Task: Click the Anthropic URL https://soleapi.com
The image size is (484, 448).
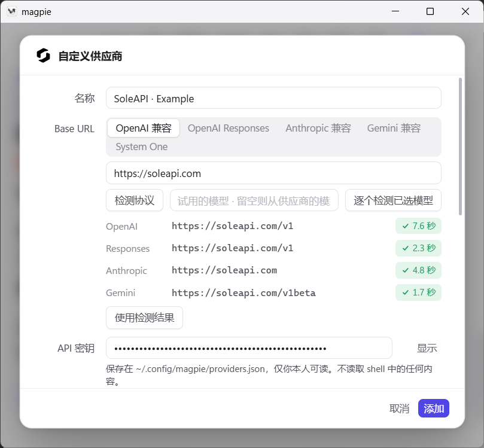Action: tap(224, 270)
